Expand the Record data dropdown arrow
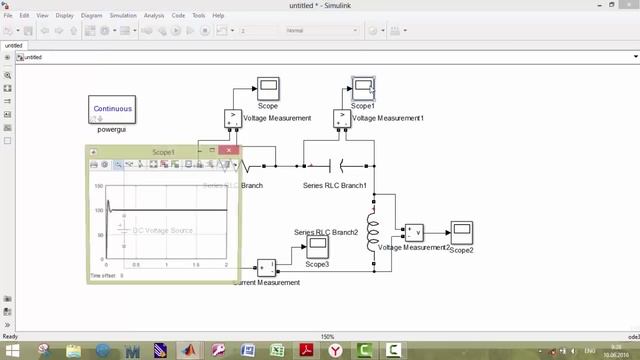Image resolution: width=640 pixels, height=360 pixels. [x=232, y=31]
